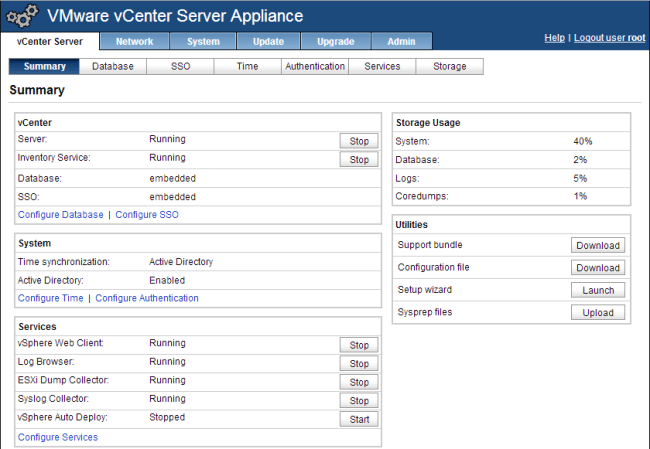
Task: Click the VMware gears logo icon
Action: [x=21, y=16]
